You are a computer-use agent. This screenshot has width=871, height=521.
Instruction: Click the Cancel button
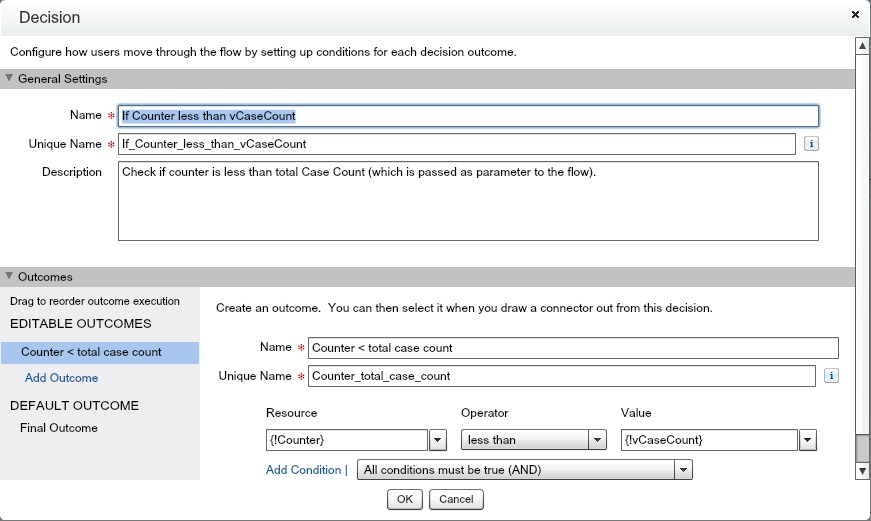(456, 499)
